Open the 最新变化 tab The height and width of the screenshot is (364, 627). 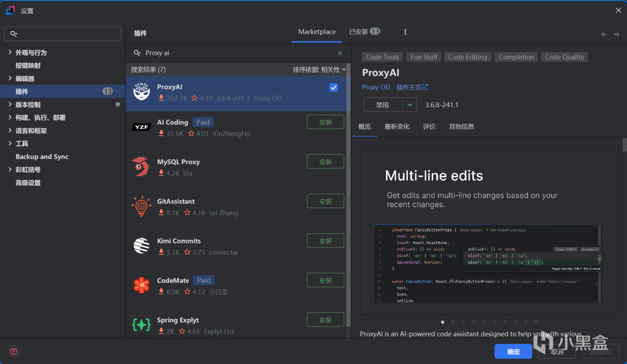click(x=397, y=126)
